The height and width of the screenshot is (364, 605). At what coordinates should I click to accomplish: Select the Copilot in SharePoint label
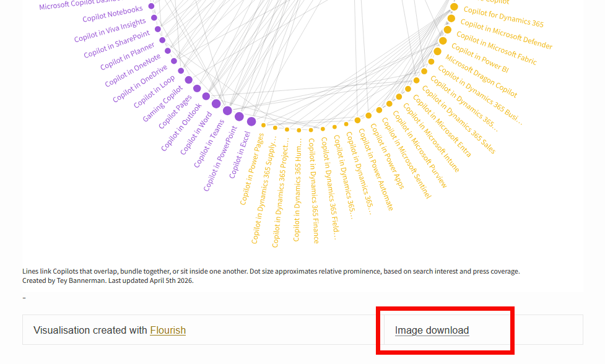pyautogui.click(x=117, y=45)
